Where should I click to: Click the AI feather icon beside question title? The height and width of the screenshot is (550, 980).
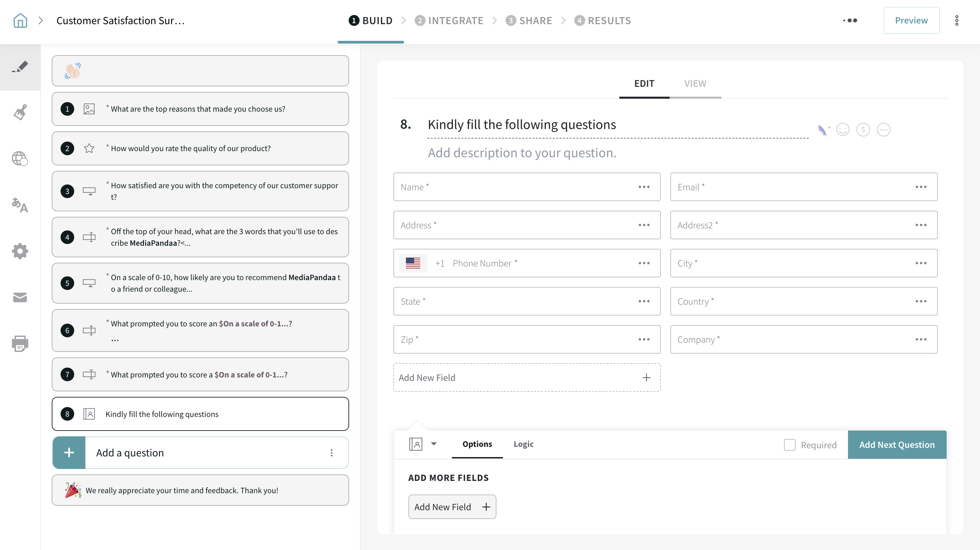pyautogui.click(x=823, y=130)
